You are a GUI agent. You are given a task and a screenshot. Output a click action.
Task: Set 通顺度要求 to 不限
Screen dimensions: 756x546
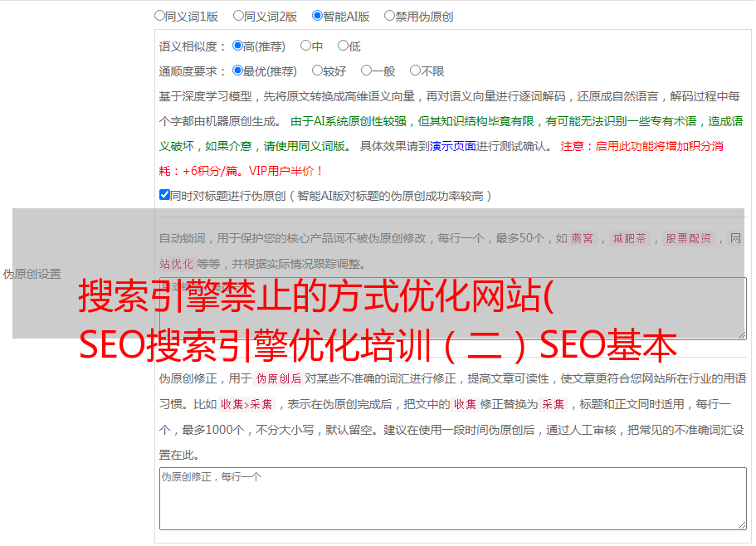tap(415, 71)
